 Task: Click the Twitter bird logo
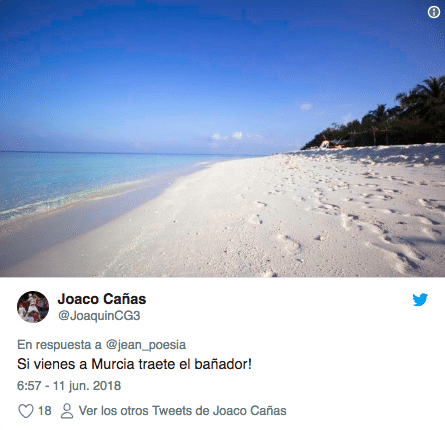[420, 300]
